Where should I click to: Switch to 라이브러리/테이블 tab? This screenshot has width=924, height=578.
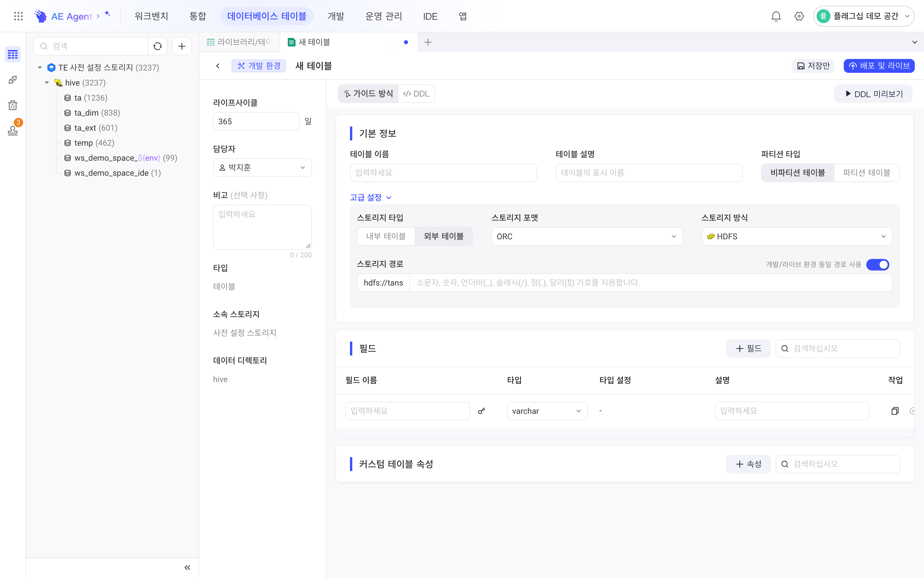click(x=239, y=42)
